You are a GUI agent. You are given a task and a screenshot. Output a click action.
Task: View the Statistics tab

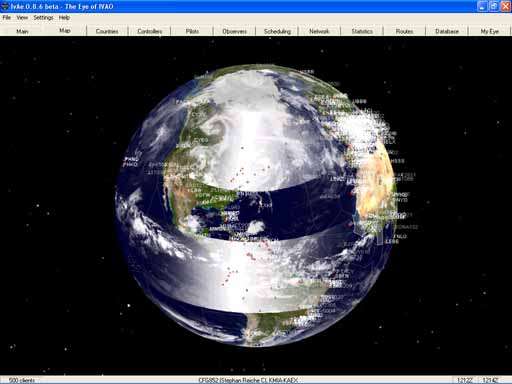point(362,31)
